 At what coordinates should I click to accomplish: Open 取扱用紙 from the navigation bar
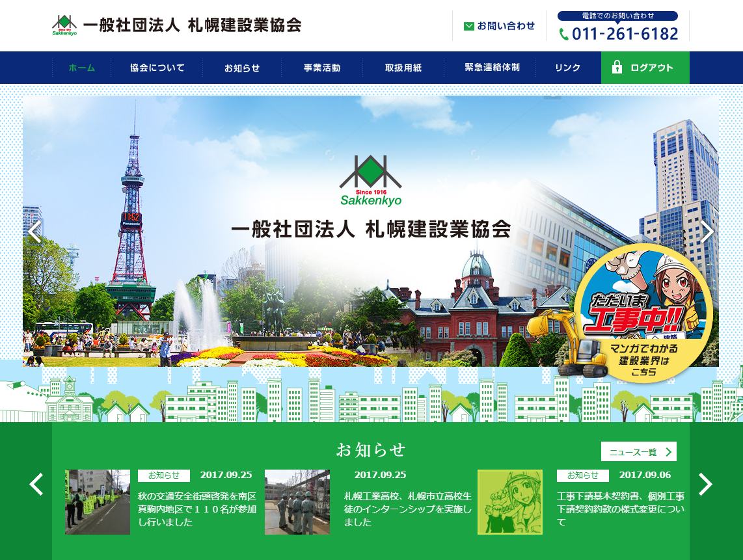[403, 68]
